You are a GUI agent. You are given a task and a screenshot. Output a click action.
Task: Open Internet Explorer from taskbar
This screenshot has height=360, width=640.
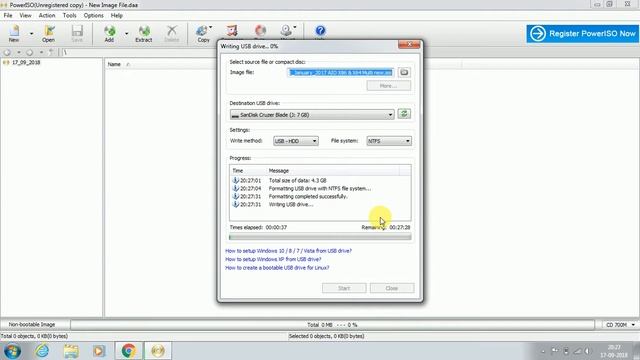click(x=42, y=351)
